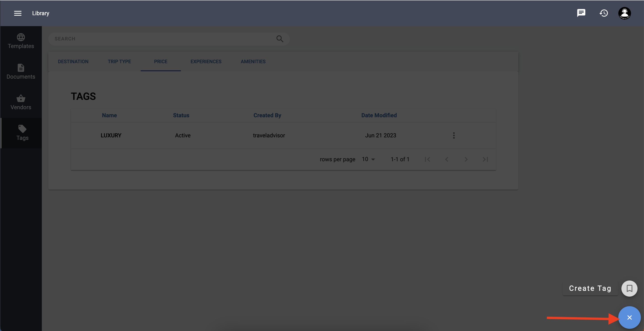The width and height of the screenshot is (644, 331).
Task: Open the user profile avatar
Action: 625,13
